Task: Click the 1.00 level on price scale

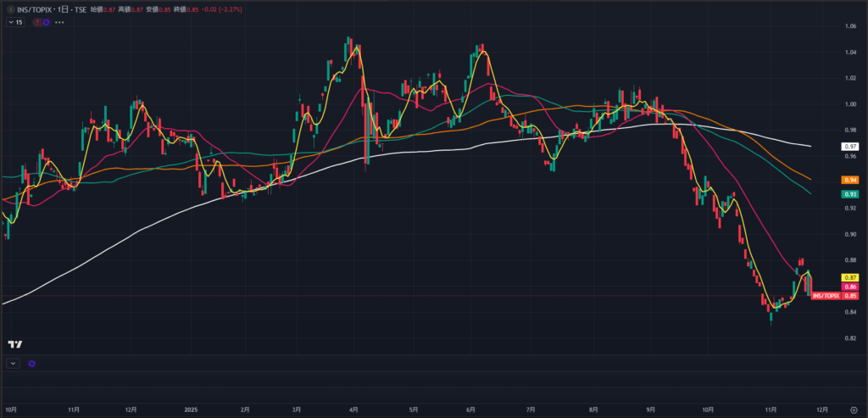Action: tap(850, 104)
